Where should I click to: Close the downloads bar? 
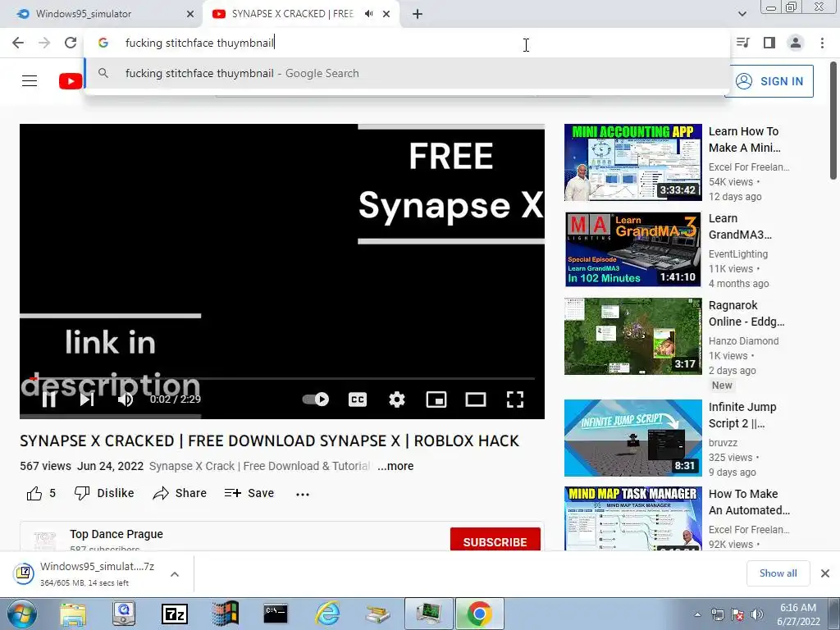[x=825, y=573]
